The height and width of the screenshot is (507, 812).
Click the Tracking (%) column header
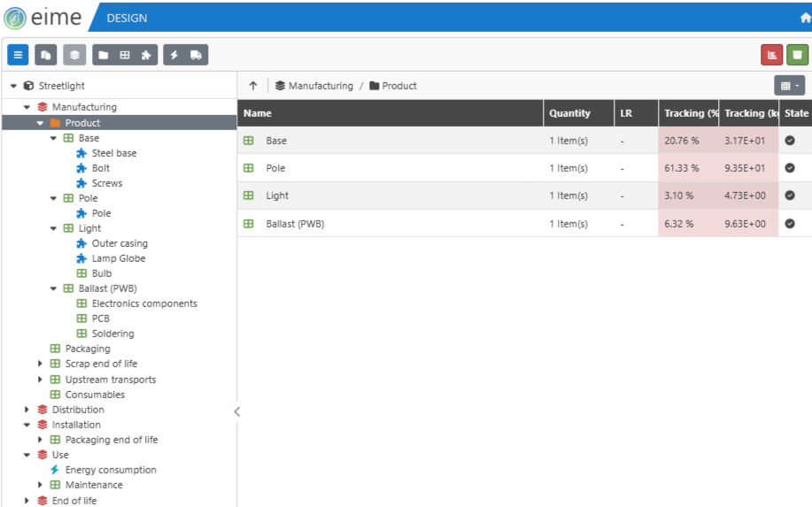pos(689,113)
